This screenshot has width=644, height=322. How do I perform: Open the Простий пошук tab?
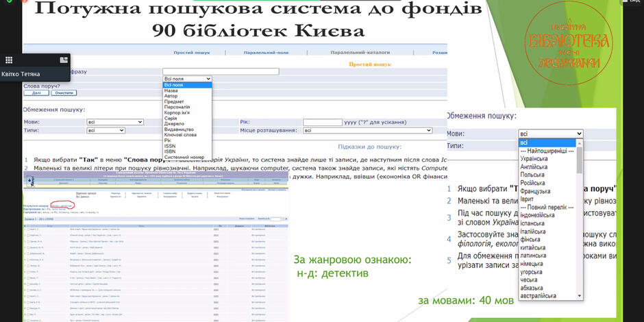(x=192, y=53)
